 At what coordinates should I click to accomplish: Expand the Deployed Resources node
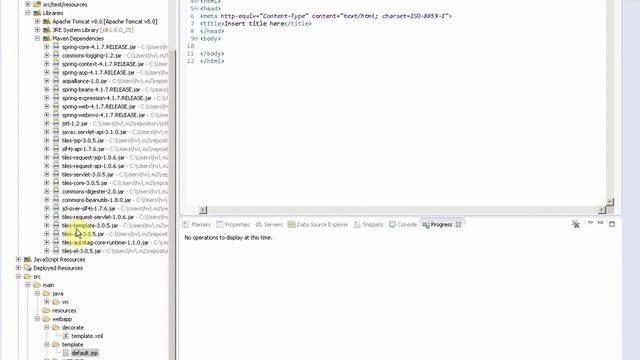18,268
